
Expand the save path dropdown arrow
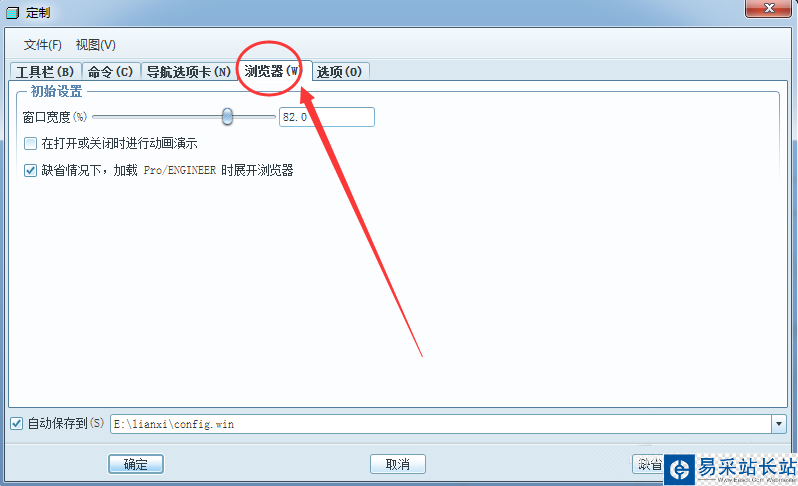click(779, 424)
